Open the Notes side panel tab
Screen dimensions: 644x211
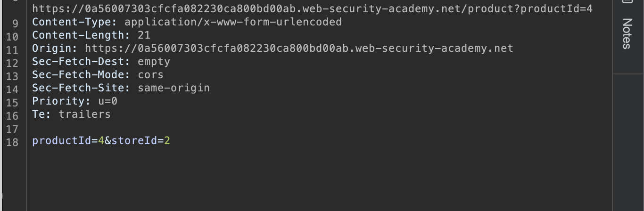coord(627,33)
